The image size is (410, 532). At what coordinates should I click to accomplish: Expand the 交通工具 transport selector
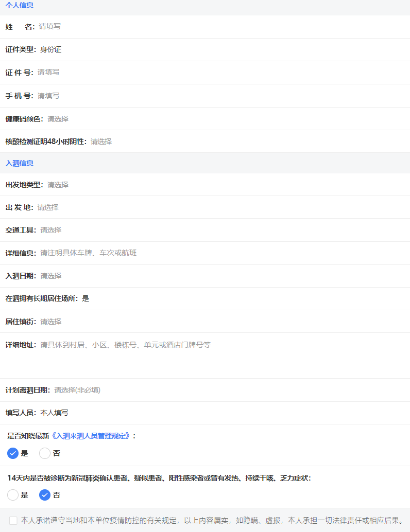206,230
